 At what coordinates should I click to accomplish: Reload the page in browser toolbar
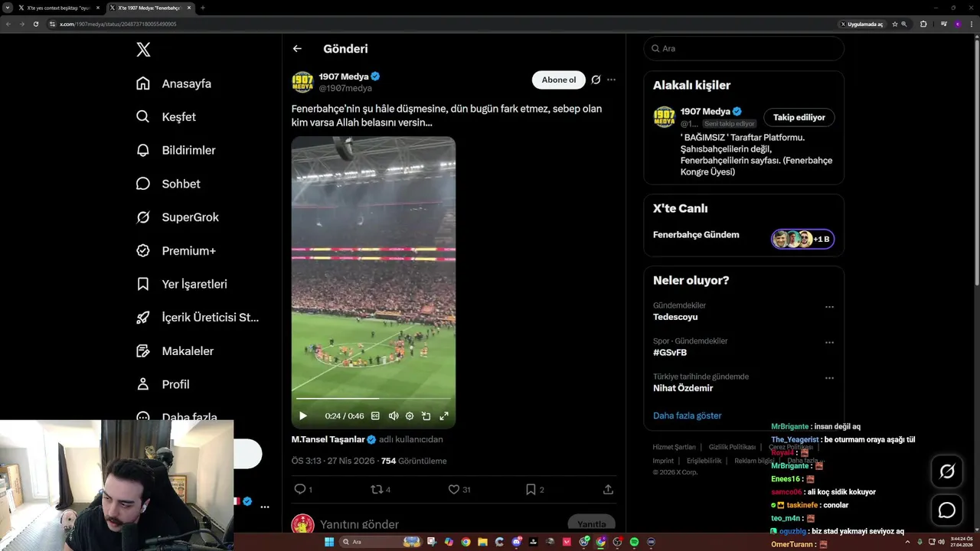(36, 24)
